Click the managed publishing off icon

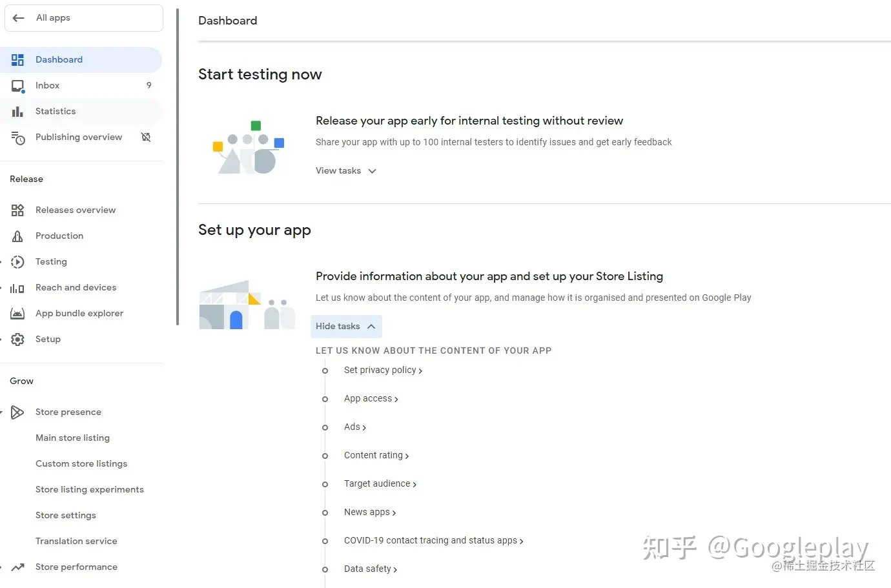(x=146, y=137)
